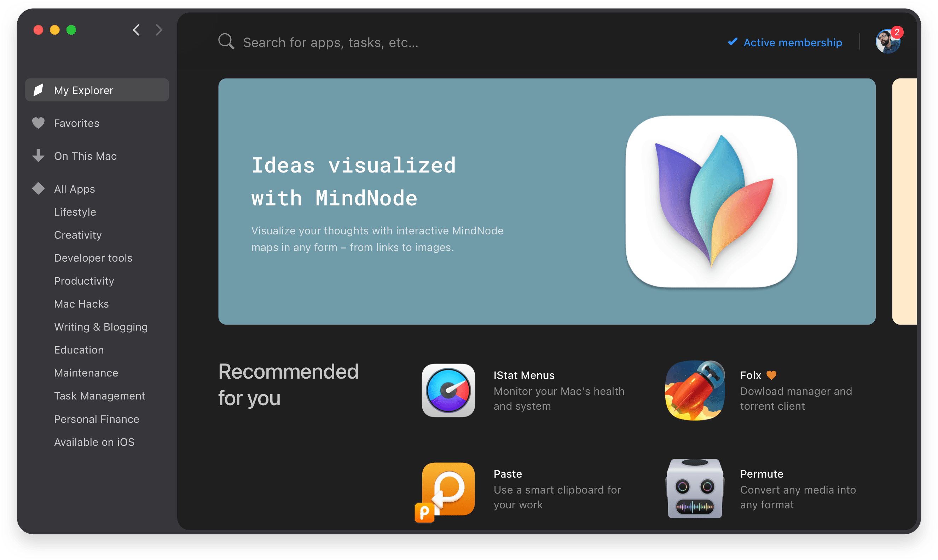The width and height of the screenshot is (938, 560).
Task: Click the Paste app title
Action: pyautogui.click(x=507, y=474)
